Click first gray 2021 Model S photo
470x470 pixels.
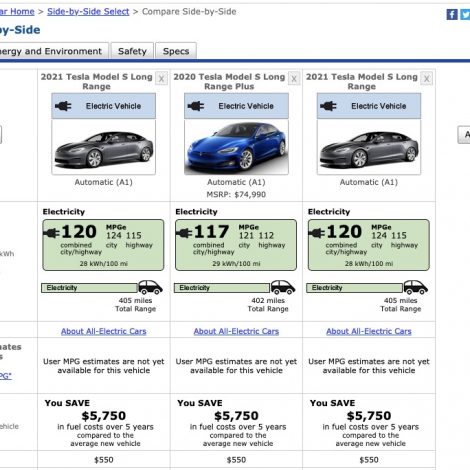pyautogui.click(x=104, y=147)
